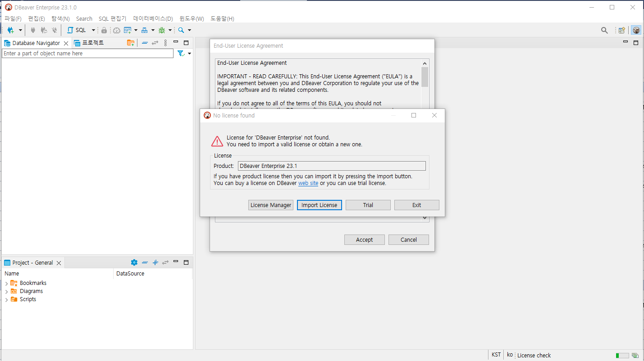Close the Database Navigator tab
This screenshot has width=644, height=361.
point(66,43)
